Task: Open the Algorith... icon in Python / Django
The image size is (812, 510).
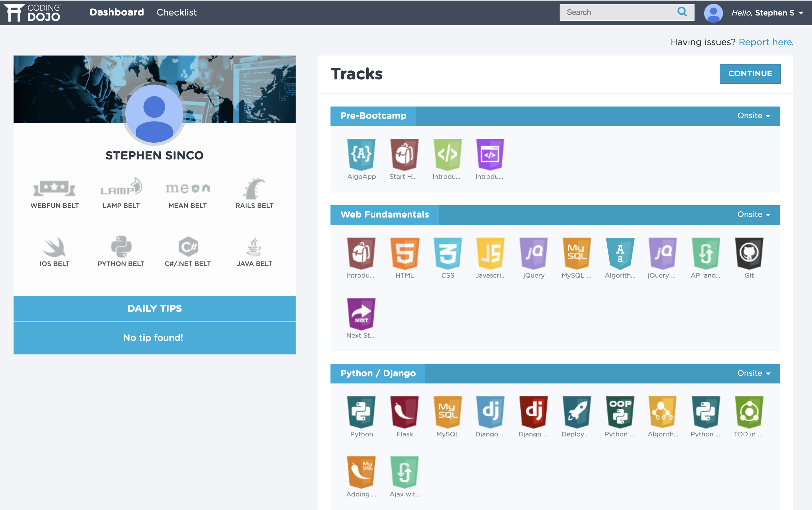Action: pyautogui.click(x=663, y=412)
